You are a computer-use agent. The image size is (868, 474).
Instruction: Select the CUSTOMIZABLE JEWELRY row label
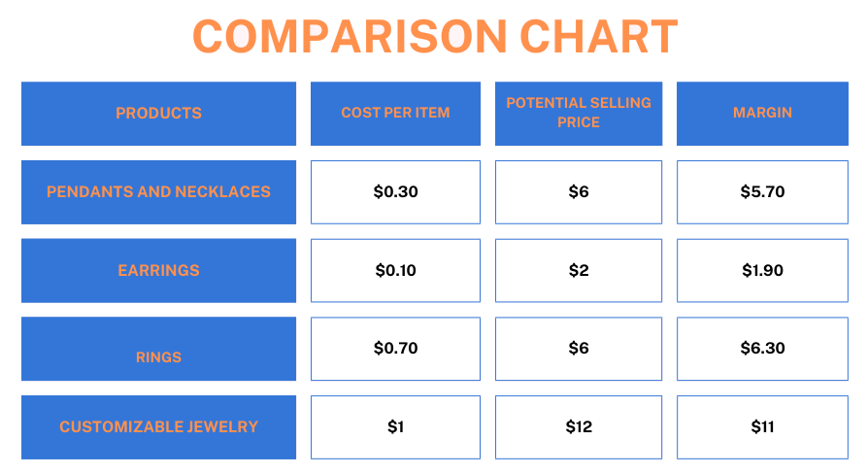pyautogui.click(x=159, y=427)
